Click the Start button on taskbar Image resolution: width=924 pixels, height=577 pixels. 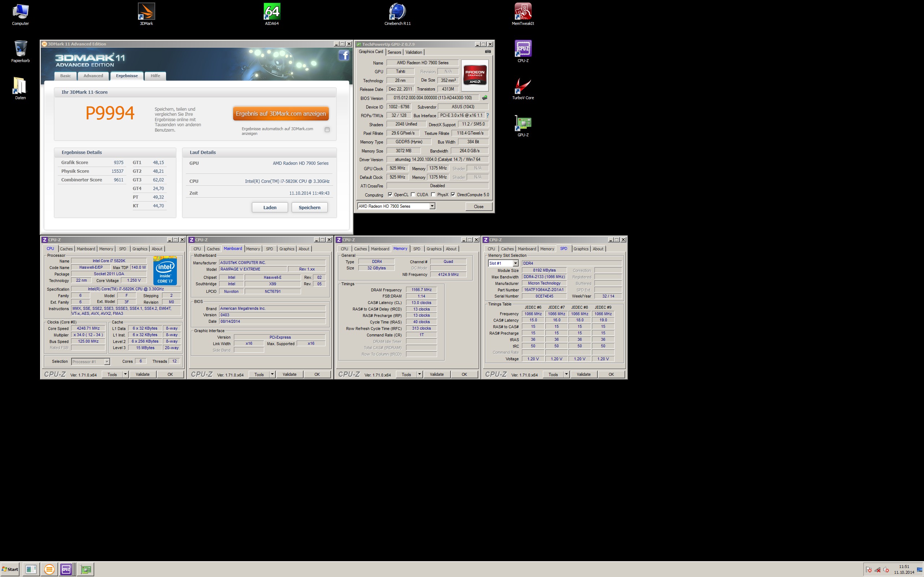tap(10, 569)
